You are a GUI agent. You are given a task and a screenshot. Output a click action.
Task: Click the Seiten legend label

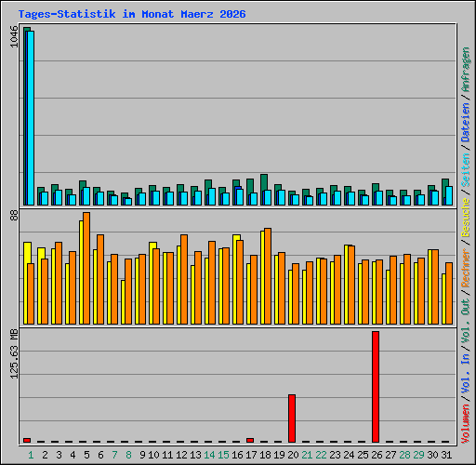(466, 170)
